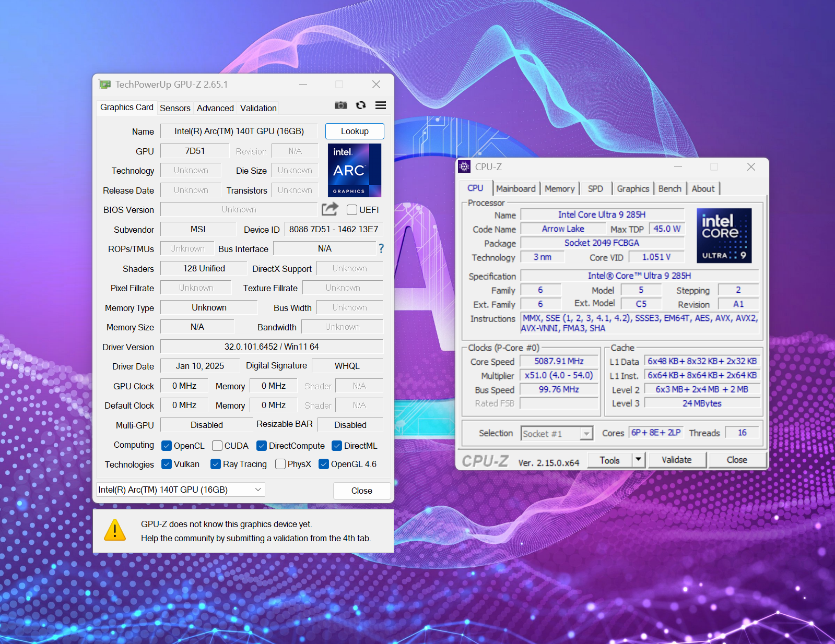Screen dimensions: 835x644
Task: Switch to GPU-Z Validation tab
Action: [x=258, y=108]
